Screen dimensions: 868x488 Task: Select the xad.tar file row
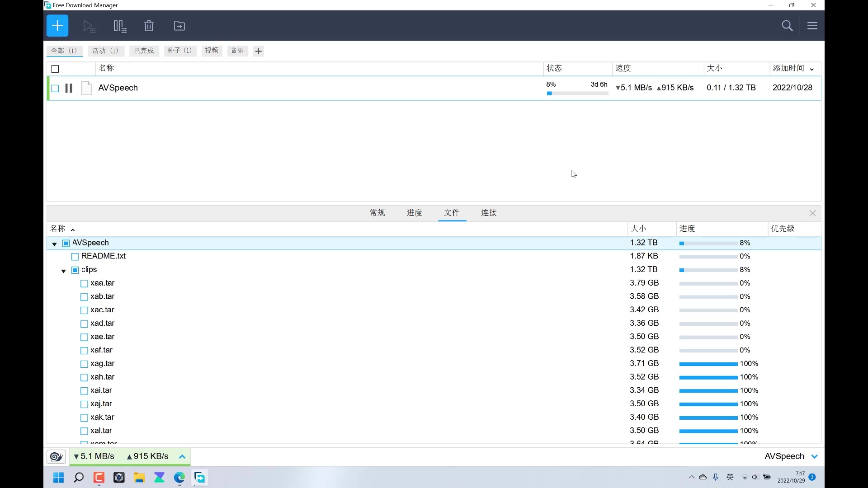pyautogui.click(x=434, y=324)
